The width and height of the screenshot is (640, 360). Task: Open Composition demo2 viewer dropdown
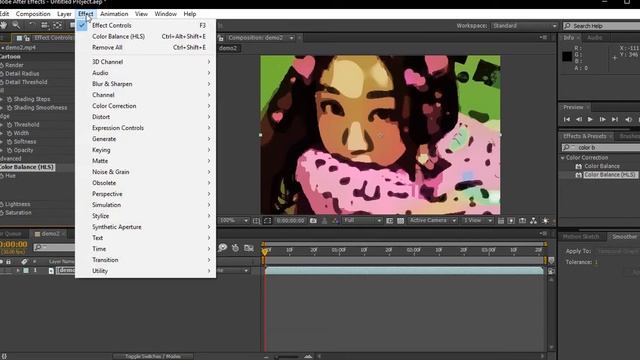291,38
